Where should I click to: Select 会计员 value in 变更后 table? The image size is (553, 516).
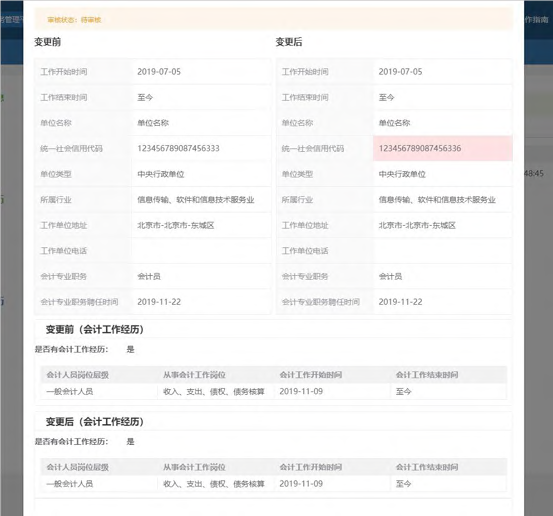pos(390,276)
